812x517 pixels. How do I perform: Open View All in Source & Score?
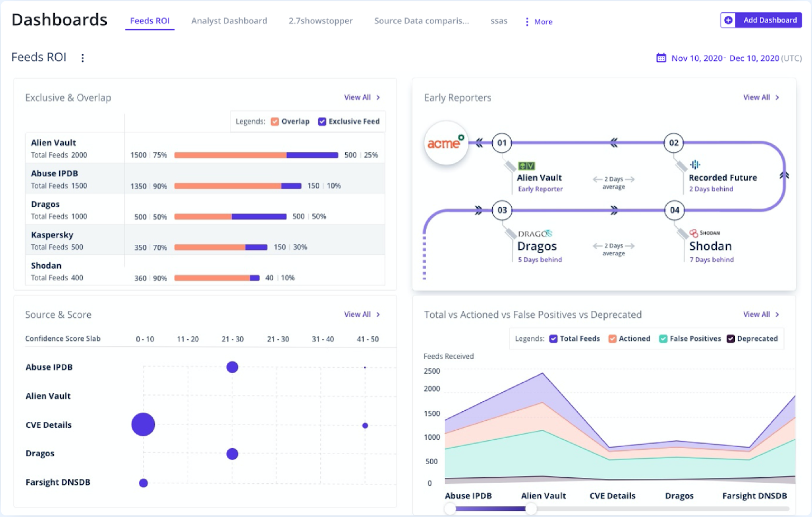tap(362, 314)
